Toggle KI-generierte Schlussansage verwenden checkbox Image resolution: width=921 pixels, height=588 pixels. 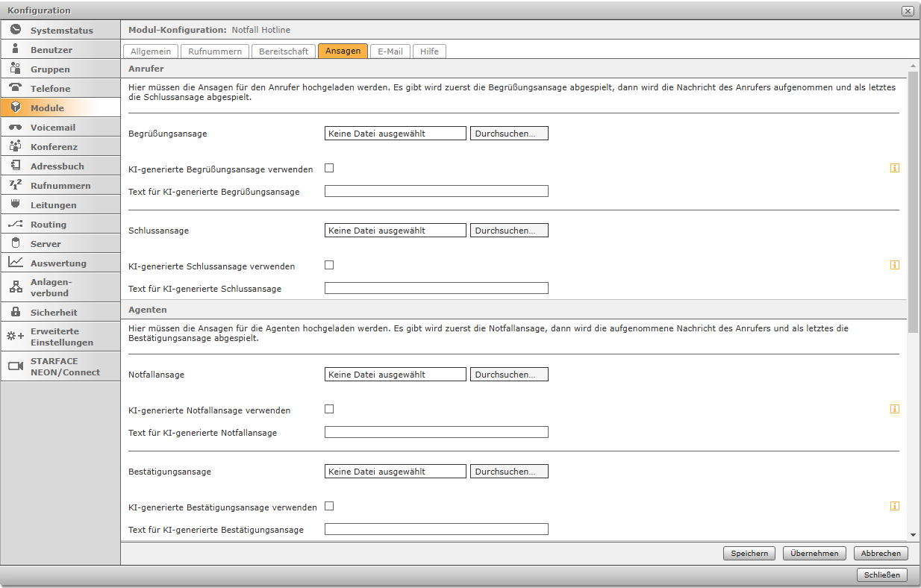[329, 265]
